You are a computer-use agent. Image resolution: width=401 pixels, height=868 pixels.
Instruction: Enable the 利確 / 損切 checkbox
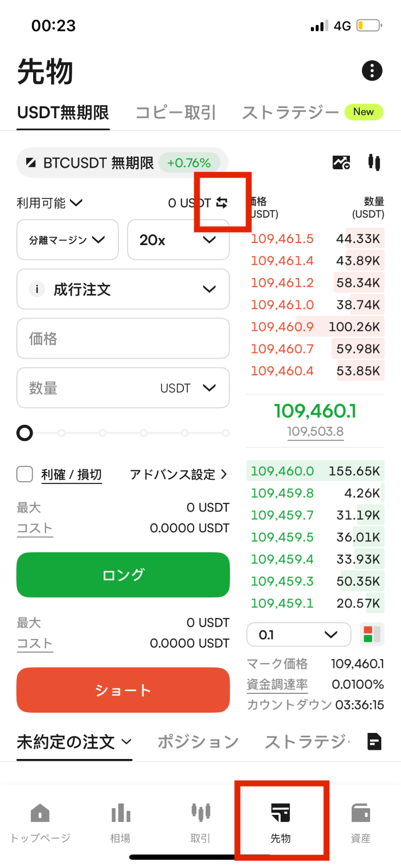click(25, 474)
